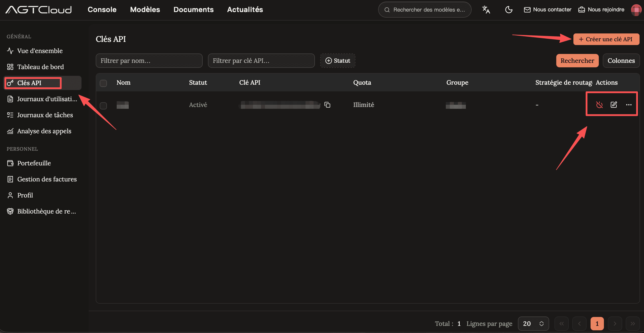The height and width of the screenshot is (333, 644).
Task: Change rows per page value 20
Action: [533, 323]
